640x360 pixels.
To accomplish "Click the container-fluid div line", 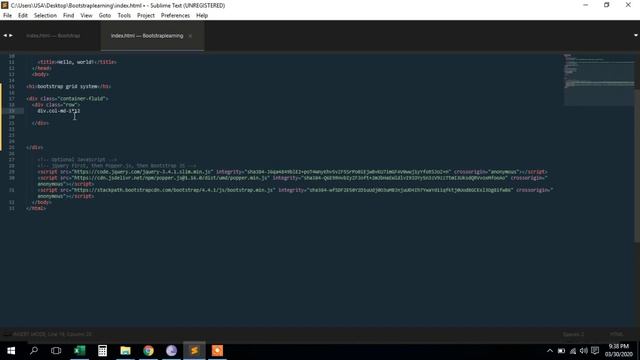I will pyautogui.click(x=67, y=99).
